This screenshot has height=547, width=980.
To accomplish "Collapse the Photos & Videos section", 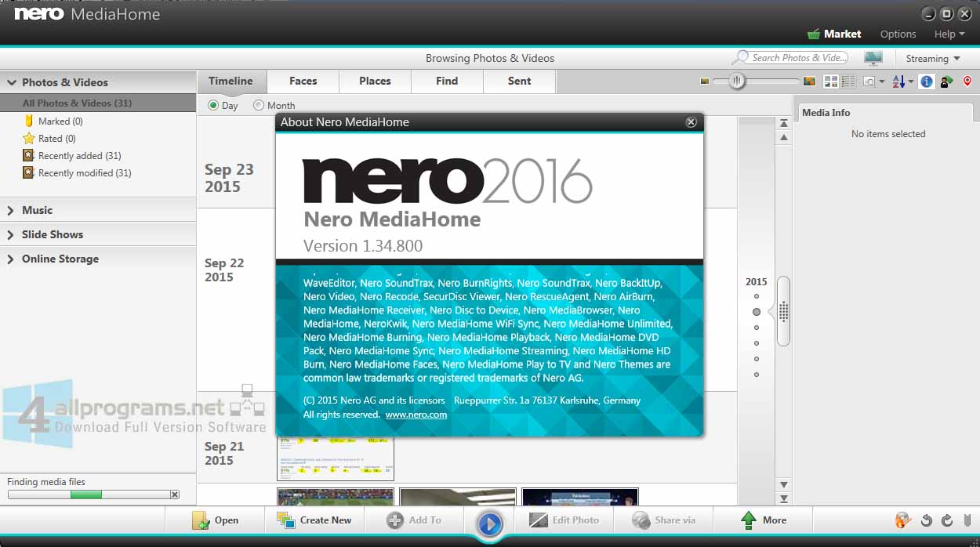I will tap(11, 82).
